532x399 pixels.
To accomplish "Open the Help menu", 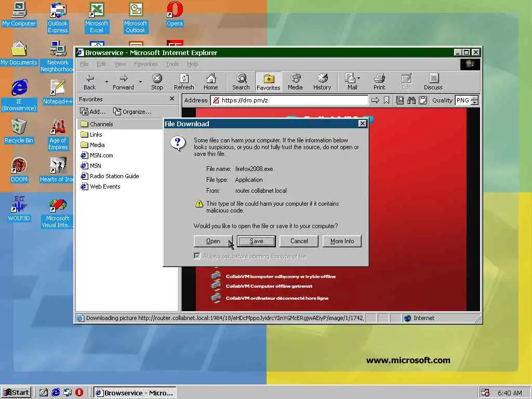I will pyautogui.click(x=192, y=64).
